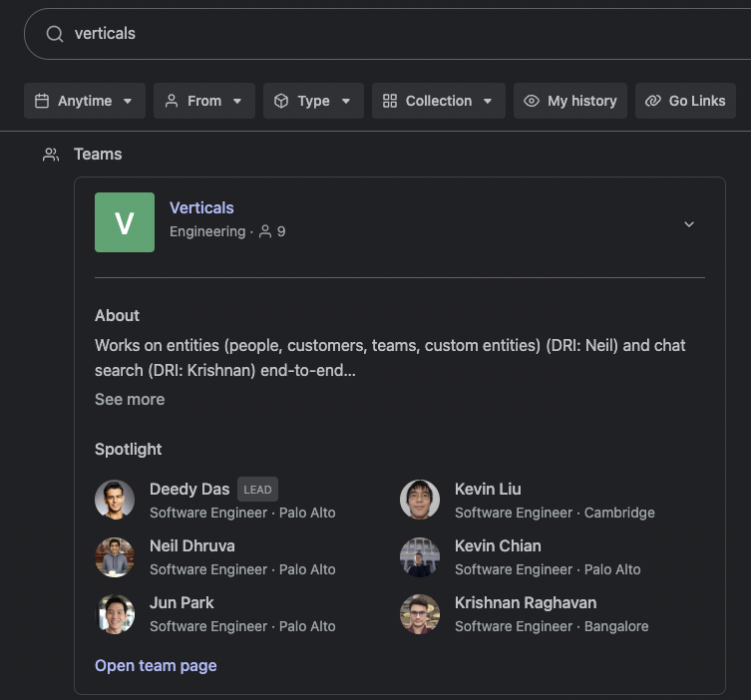
Task: Open the Anytime date dropdown
Action: (x=85, y=101)
